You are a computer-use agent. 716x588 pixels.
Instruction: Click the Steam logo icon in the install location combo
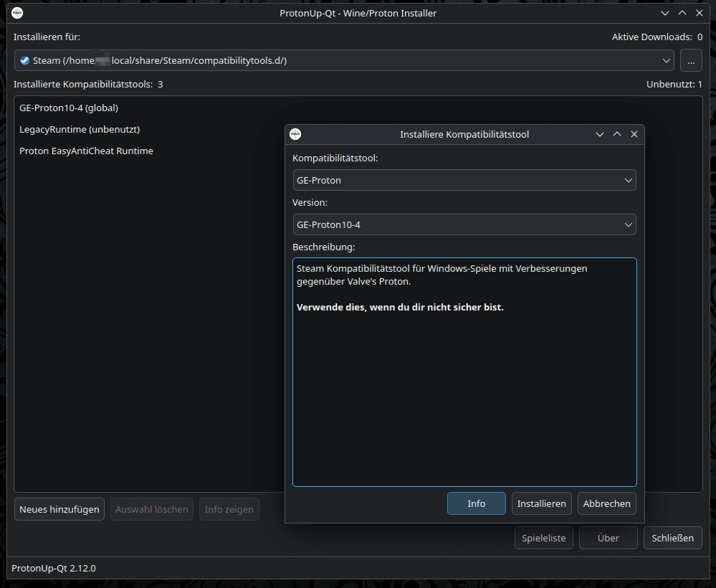click(24, 60)
